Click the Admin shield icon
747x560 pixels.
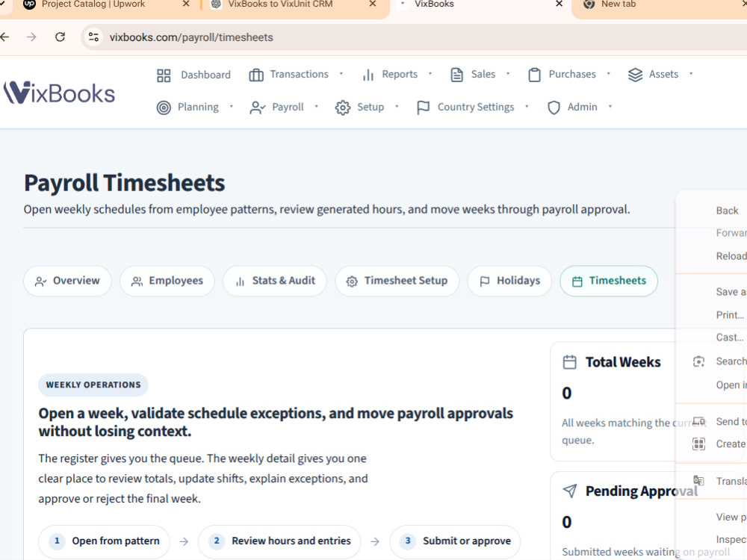click(554, 108)
